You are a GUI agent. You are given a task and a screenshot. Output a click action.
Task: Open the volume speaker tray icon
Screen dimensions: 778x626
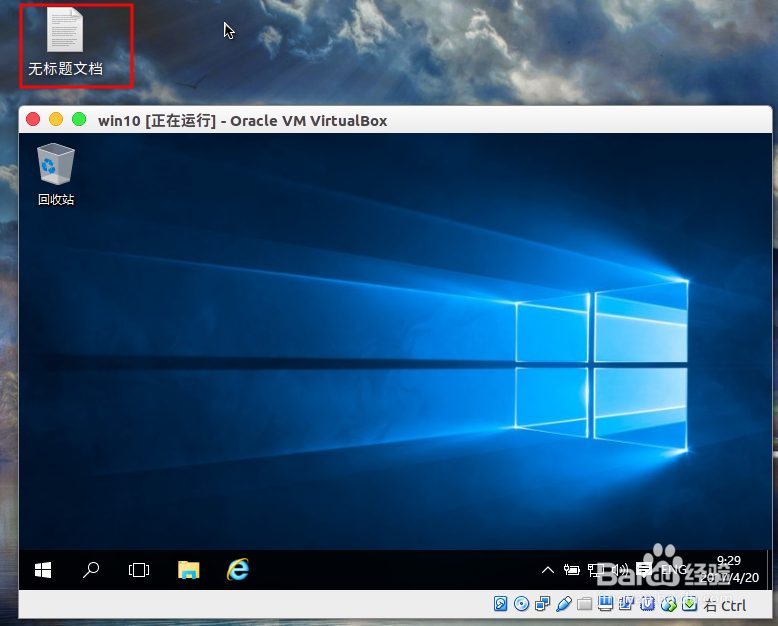(x=620, y=570)
